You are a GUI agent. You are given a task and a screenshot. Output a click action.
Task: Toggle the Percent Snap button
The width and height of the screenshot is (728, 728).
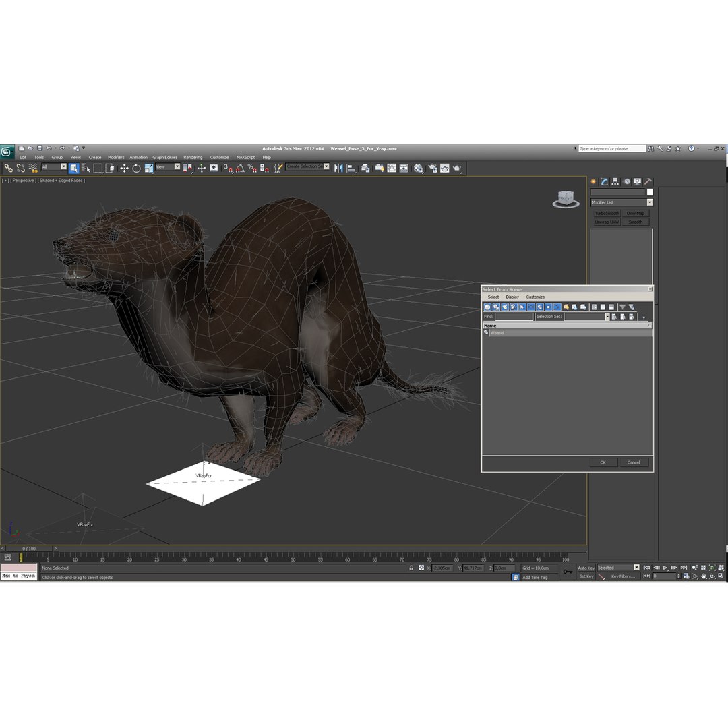coord(252,168)
